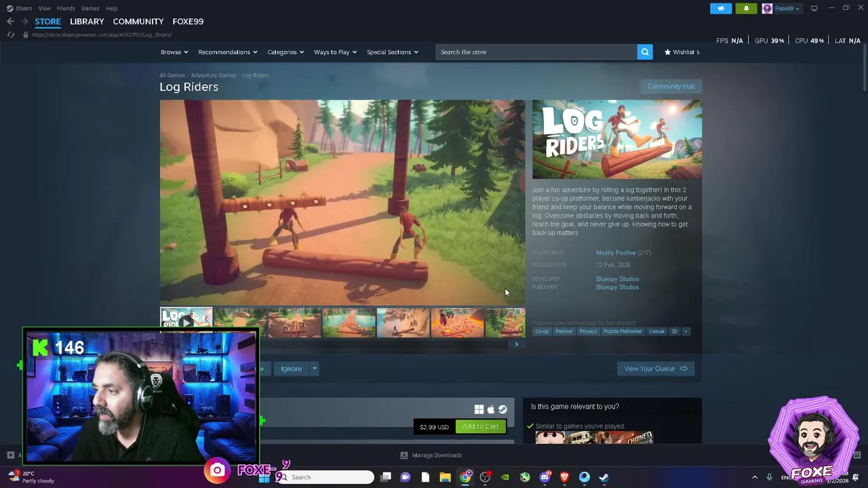
Task: Click the store search magnifier button
Action: point(645,52)
